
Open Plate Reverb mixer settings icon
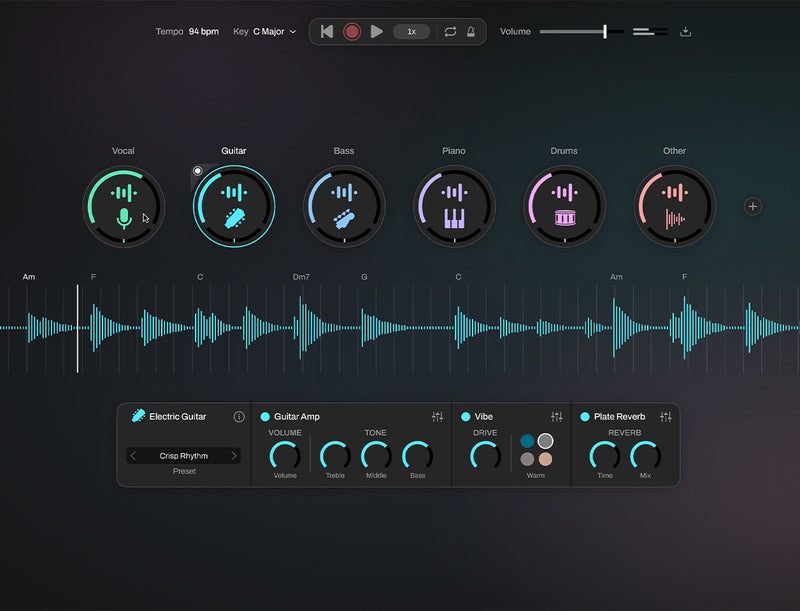(666, 417)
